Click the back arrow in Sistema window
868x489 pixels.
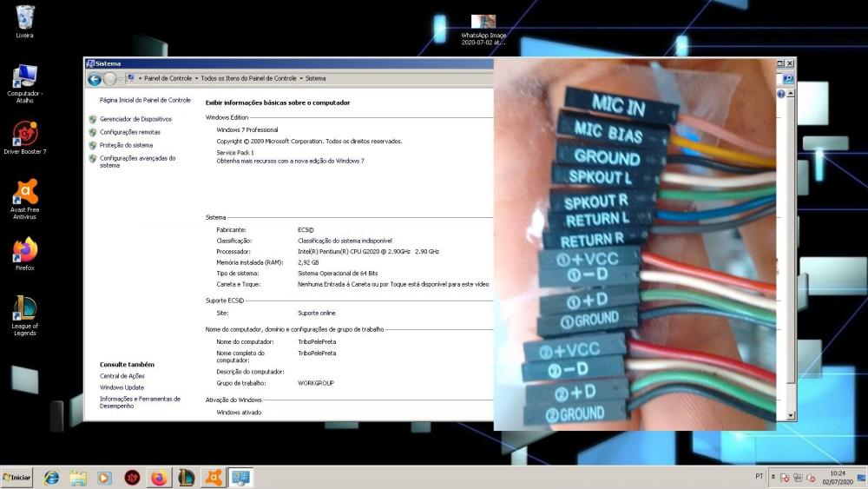pos(95,79)
